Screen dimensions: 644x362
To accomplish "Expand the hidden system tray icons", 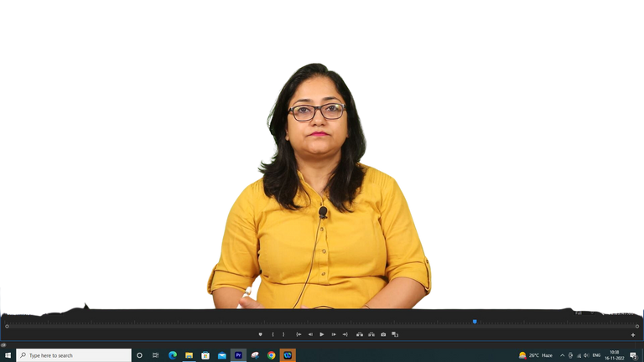I will [x=562, y=355].
